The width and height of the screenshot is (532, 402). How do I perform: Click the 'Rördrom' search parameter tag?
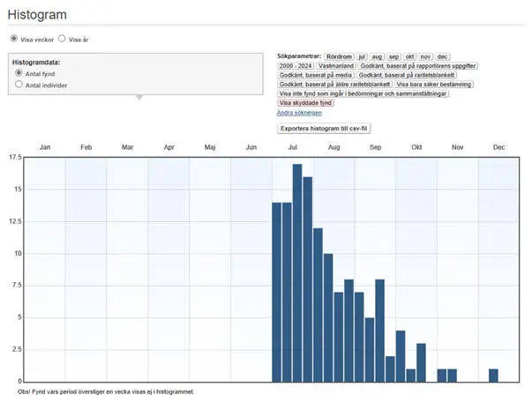pyautogui.click(x=339, y=56)
